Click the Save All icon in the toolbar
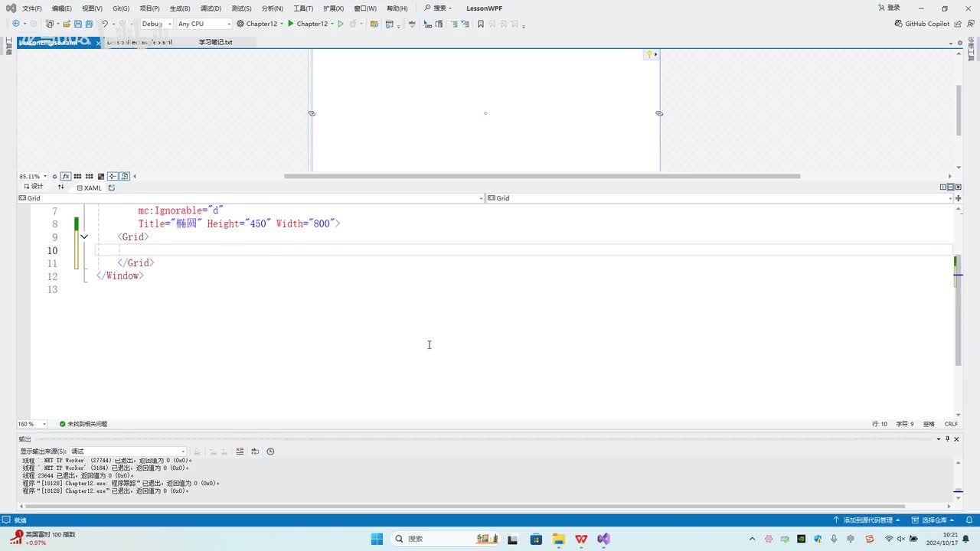Screen dimensions: 980x551 pyautogui.click(x=89, y=24)
